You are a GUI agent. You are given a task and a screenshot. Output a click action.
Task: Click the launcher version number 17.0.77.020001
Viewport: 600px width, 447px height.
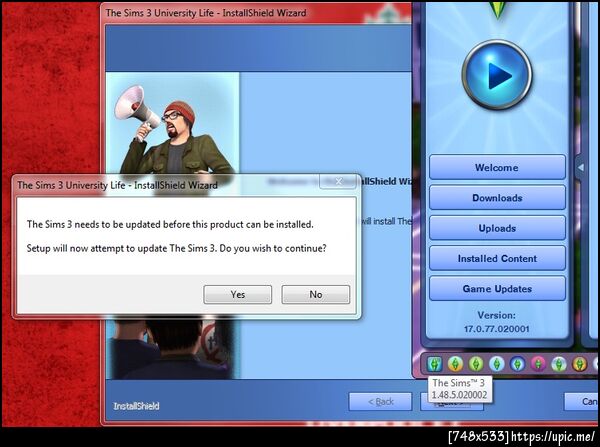click(497, 329)
